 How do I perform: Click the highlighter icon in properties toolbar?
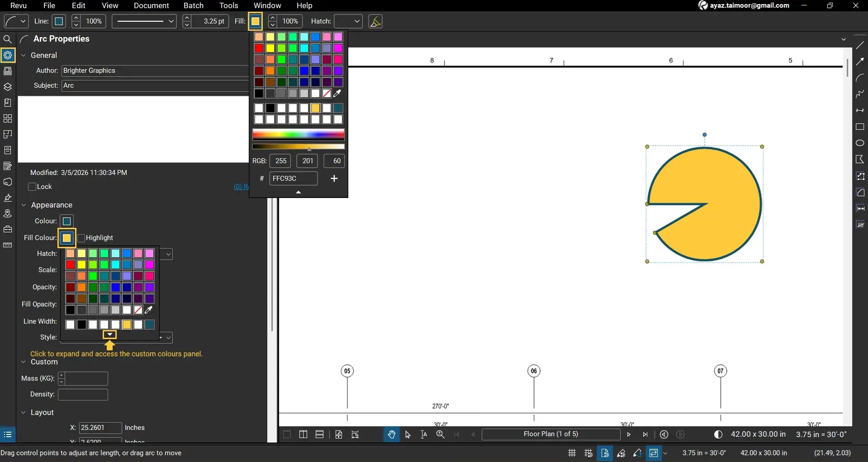coord(375,21)
